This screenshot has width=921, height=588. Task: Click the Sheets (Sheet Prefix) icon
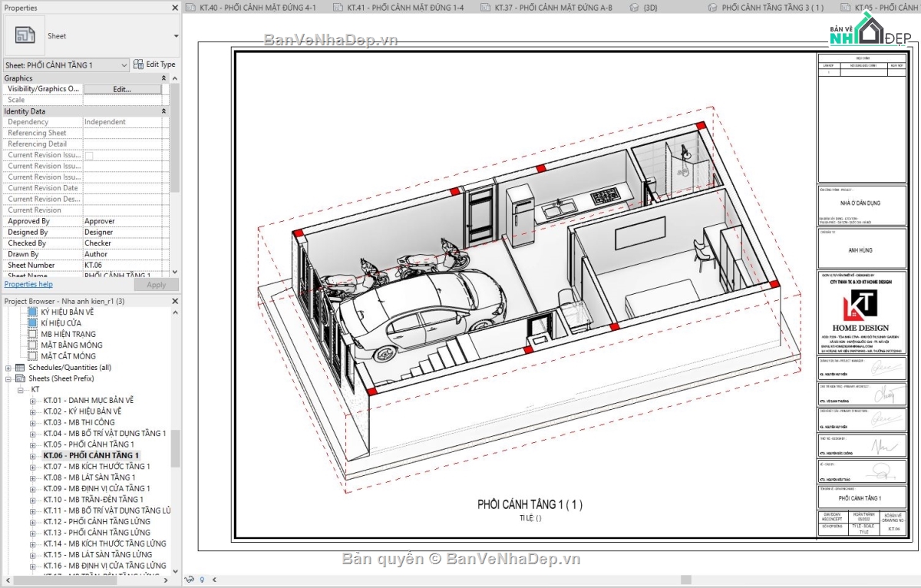(x=21, y=378)
